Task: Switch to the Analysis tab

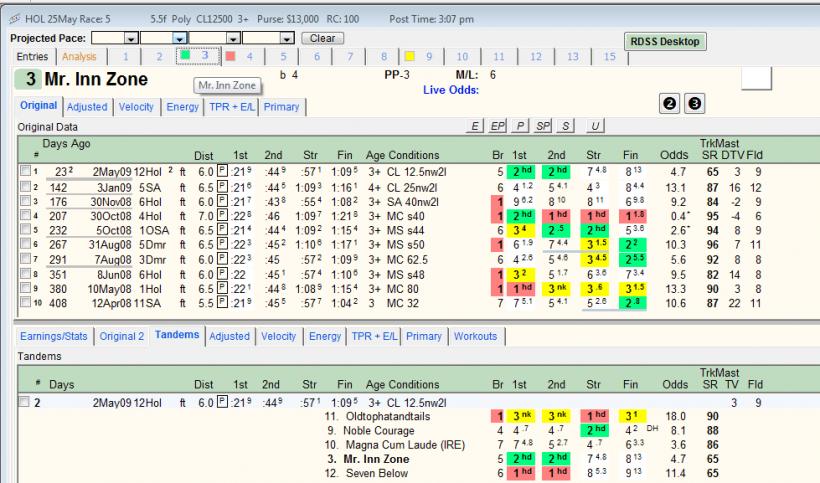Action: pyautogui.click(x=79, y=56)
